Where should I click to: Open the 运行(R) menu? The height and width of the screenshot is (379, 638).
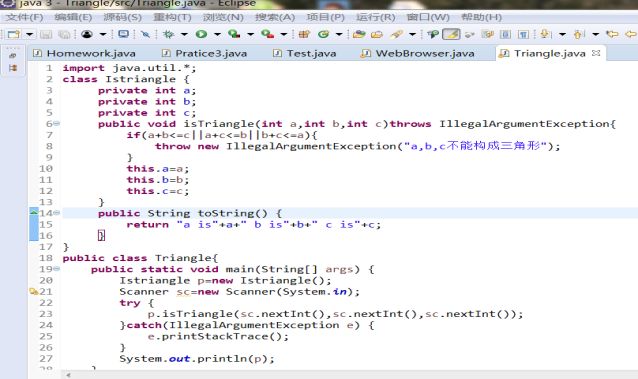(376, 17)
